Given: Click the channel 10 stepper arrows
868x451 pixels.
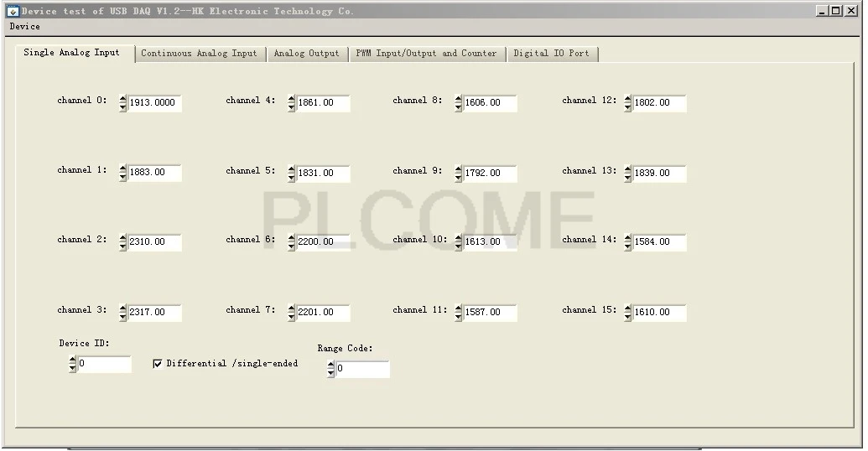Looking at the screenshot, I should [459, 241].
